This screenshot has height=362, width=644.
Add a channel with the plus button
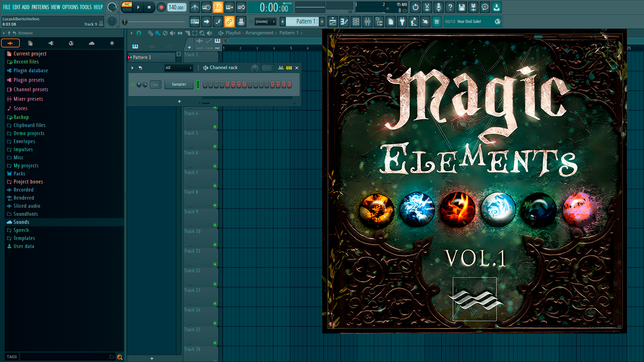[x=179, y=101]
